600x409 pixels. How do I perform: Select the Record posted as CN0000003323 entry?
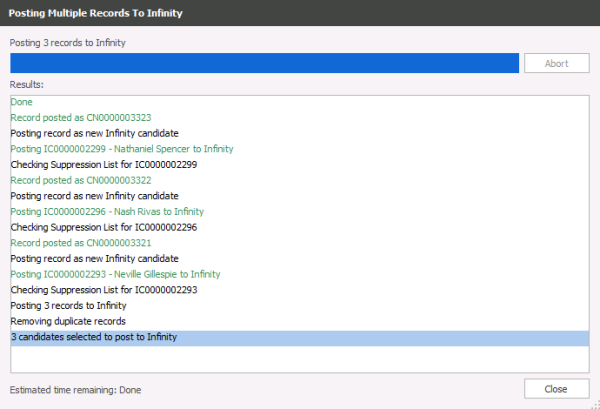81,117
